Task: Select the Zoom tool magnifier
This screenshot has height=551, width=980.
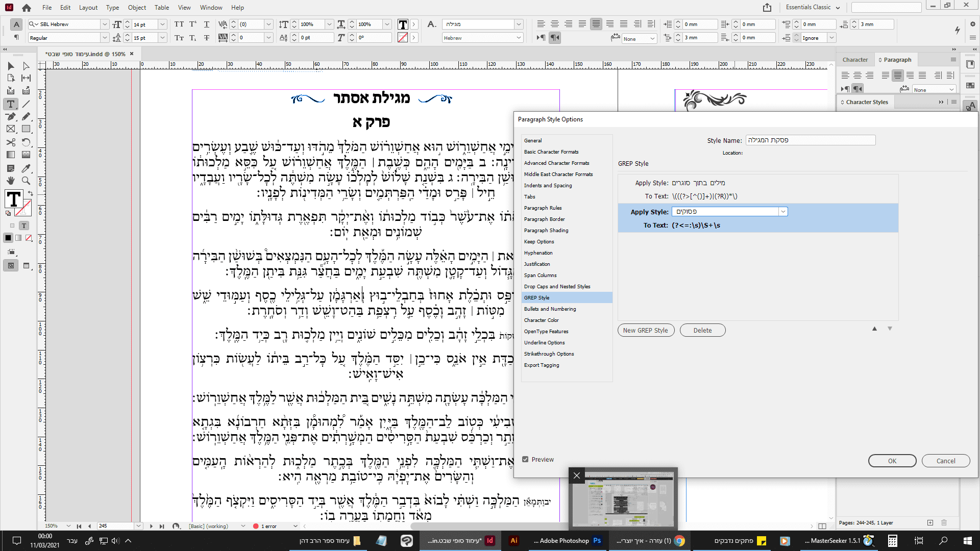Action: [x=26, y=181]
